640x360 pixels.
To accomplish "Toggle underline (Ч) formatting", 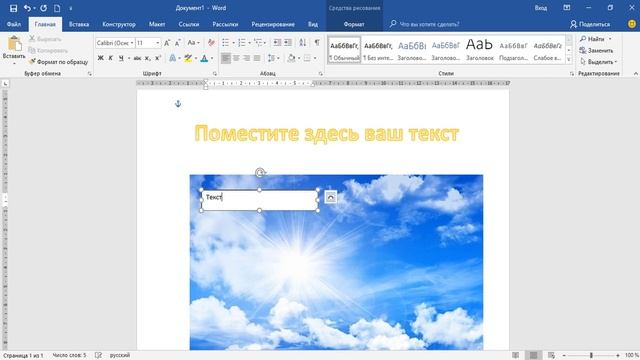I will pos(121,58).
